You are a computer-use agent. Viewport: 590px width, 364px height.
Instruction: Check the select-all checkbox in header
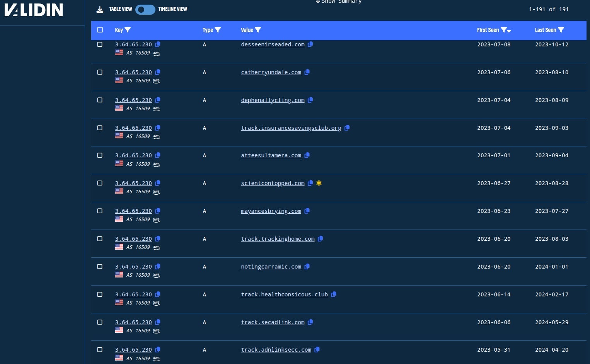pyautogui.click(x=100, y=30)
